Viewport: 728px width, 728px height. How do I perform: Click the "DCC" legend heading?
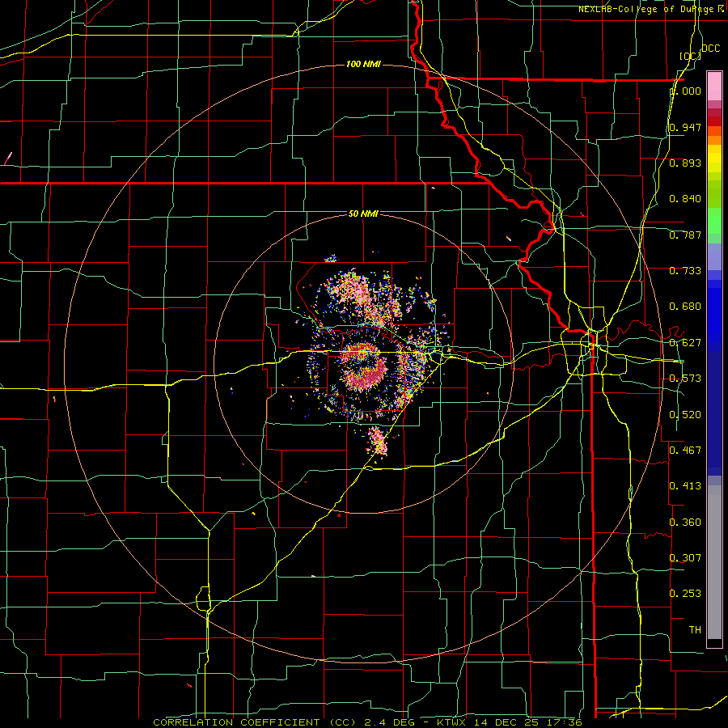coord(711,49)
